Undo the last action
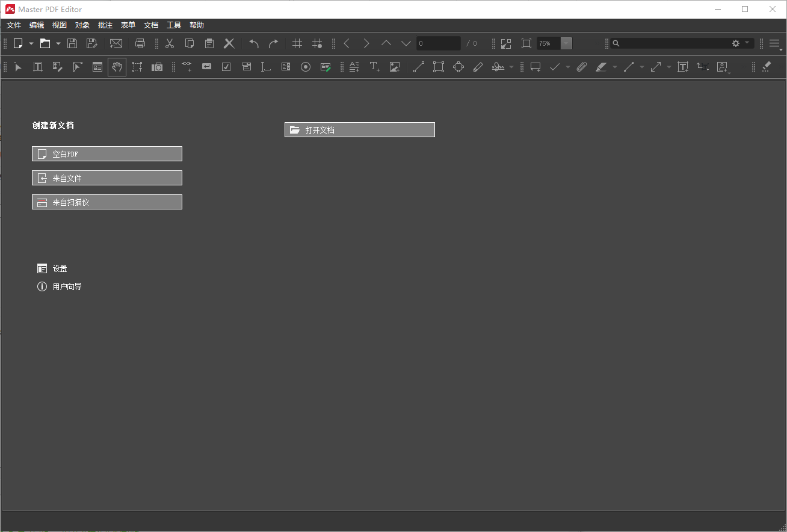 (x=253, y=43)
